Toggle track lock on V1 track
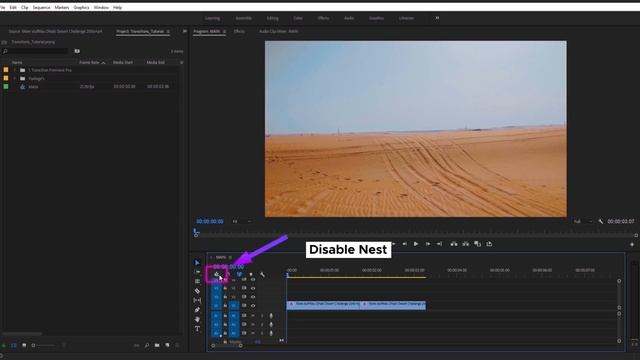The image size is (640, 360). tap(225, 305)
